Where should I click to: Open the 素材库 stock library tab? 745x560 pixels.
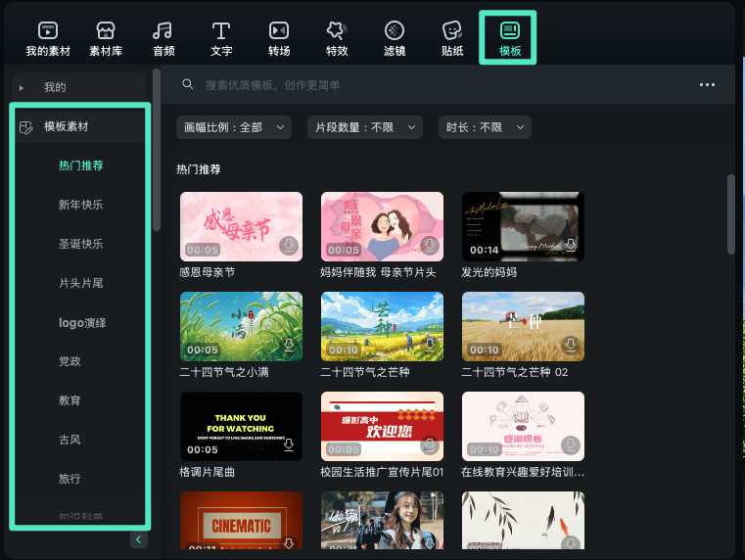(x=106, y=39)
